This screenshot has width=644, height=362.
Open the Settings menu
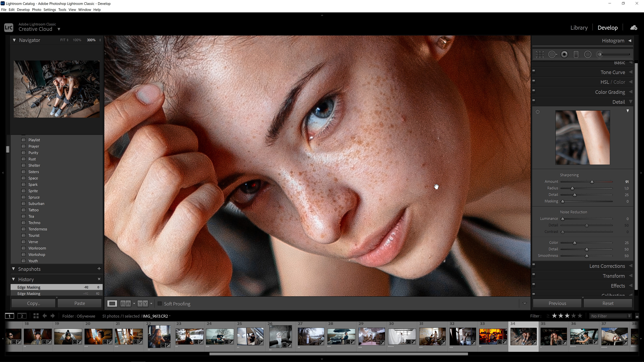pos(50,10)
